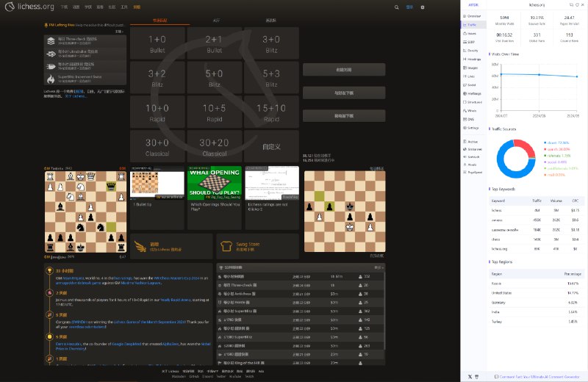Viewport: 588px width, 382px height.
Task: Switch to the quick pairing tab
Action: [x=159, y=21]
